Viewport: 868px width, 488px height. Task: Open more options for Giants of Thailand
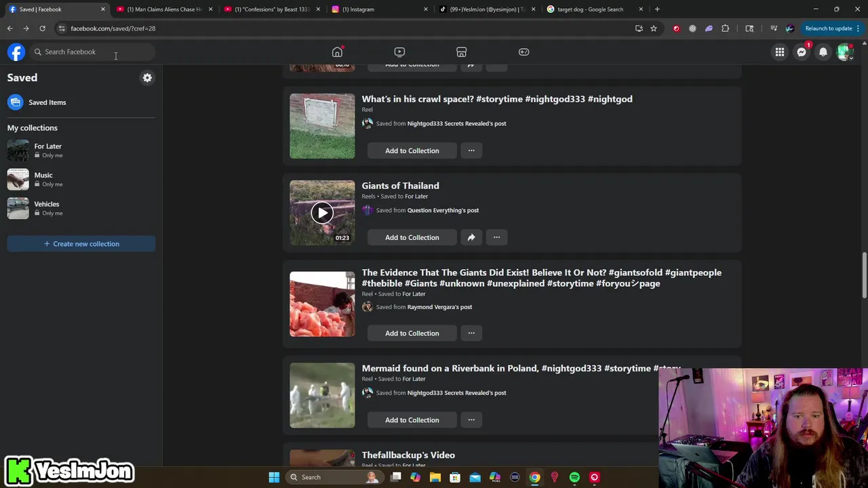pyautogui.click(x=496, y=237)
